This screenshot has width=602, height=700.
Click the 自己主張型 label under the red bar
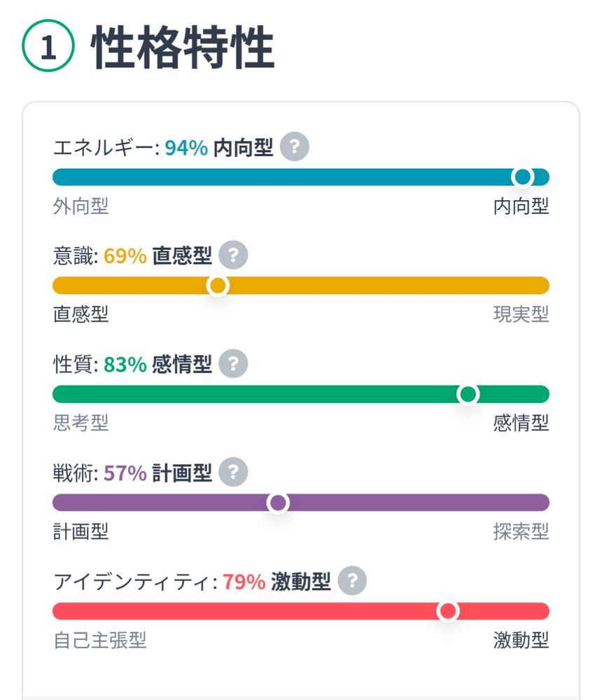(99, 640)
